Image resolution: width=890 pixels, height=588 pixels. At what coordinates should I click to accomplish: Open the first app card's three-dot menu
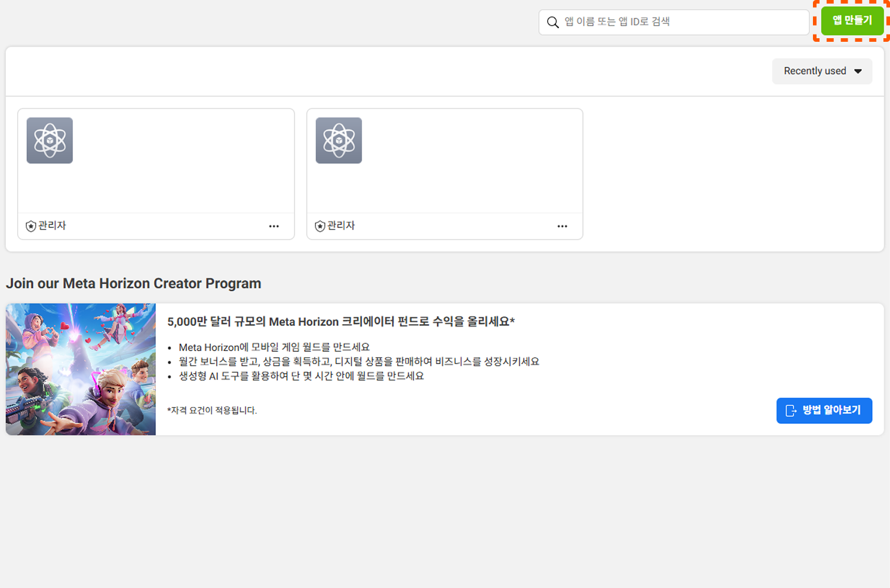pos(274,226)
